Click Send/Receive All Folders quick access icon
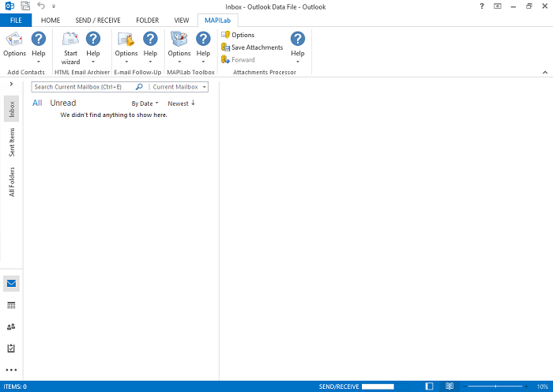Screen dimensions: 553x392 (x=25, y=6)
